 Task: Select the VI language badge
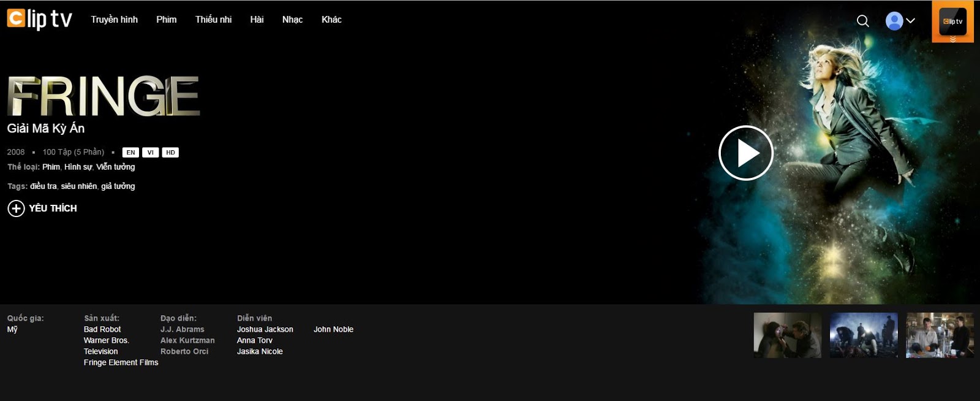(151, 153)
